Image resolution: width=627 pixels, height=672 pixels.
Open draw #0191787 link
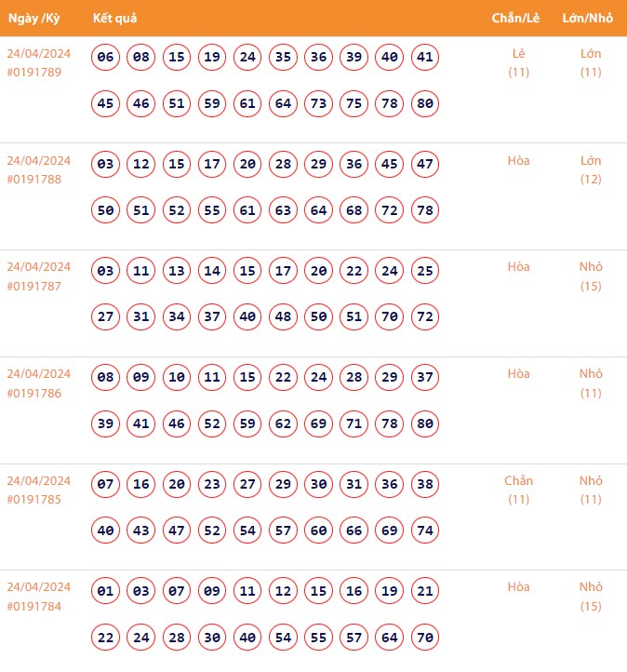[x=33, y=287]
